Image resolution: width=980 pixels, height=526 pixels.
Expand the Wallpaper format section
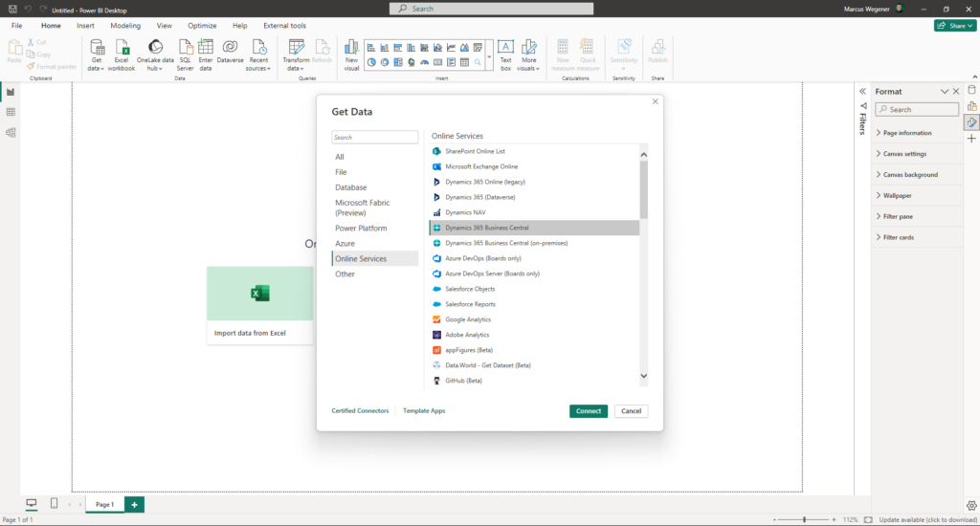[x=898, y=195]
